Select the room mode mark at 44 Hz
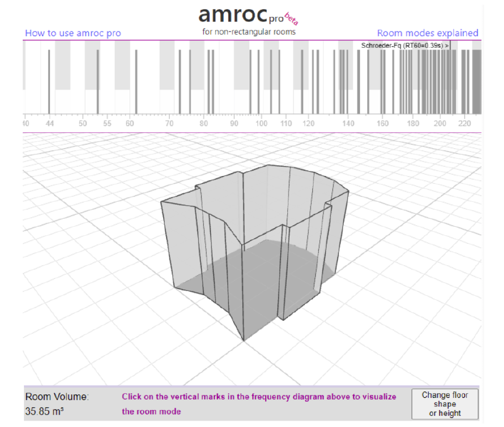Viewport: 504px width, 427px height. click(49, 82)
